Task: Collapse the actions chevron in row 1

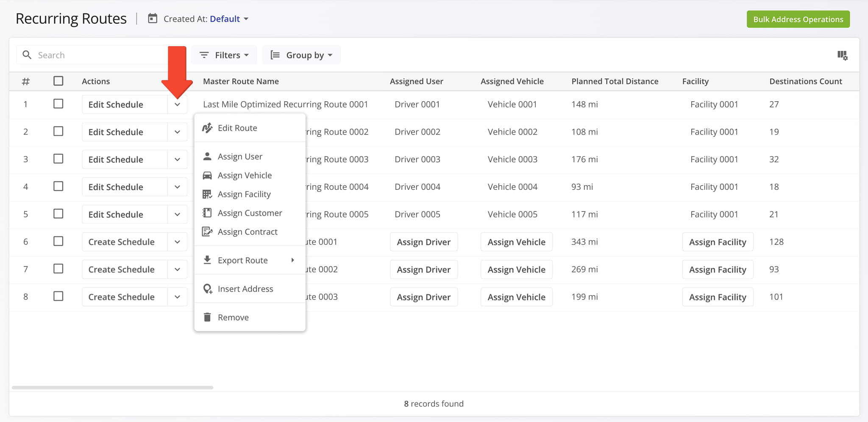Action: (x=177, y=104)
